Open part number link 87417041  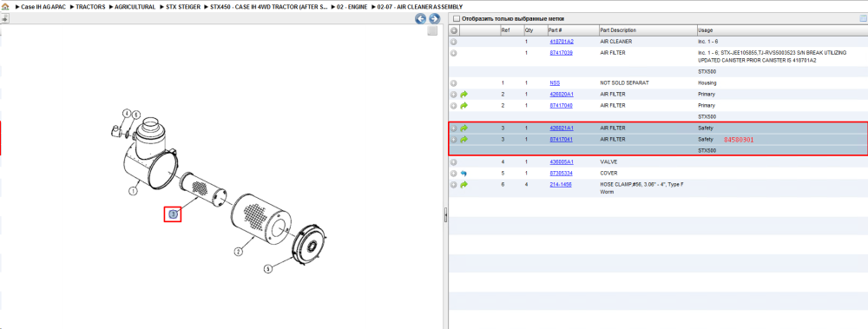(561, 140)
